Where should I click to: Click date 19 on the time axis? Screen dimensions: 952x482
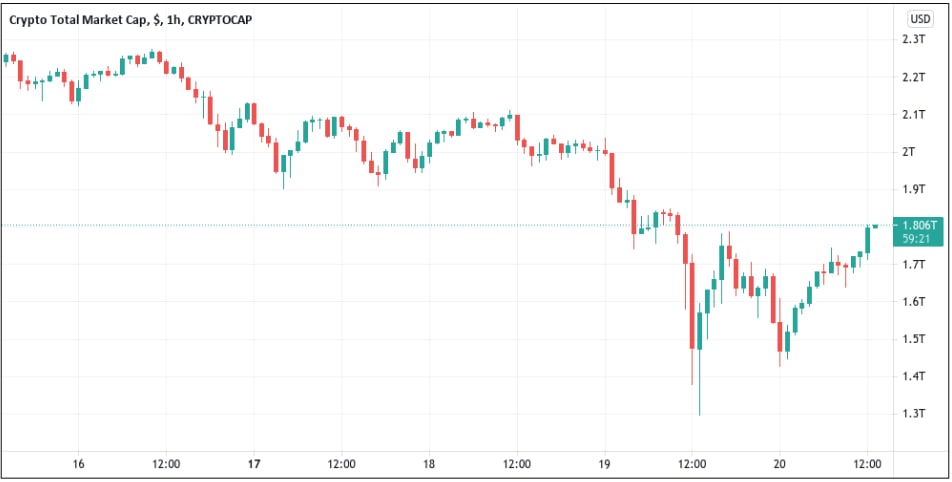pos(605,464)
